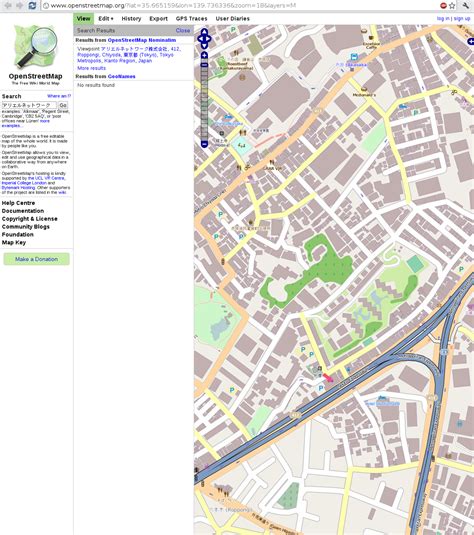
Task: Go back with the browser back arrow
Action: pos(8,5)
